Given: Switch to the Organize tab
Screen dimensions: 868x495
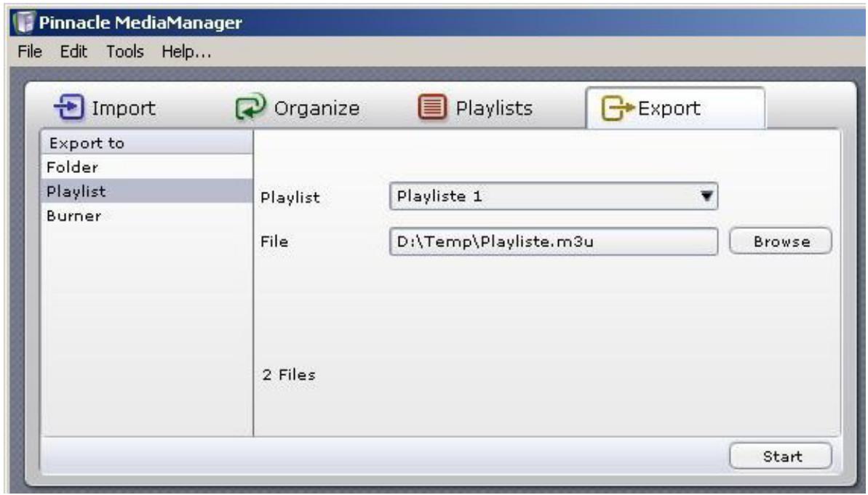Looking at the screenshot, I should click(x=298, y=108).
